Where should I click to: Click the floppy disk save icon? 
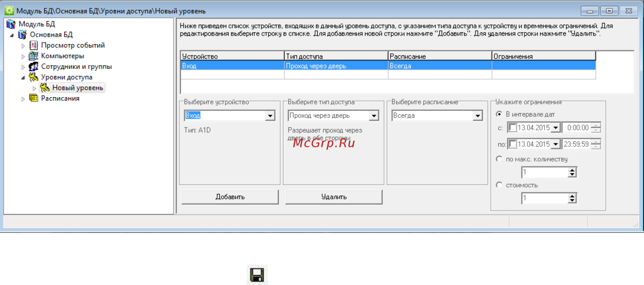click(x=257, y=275)
